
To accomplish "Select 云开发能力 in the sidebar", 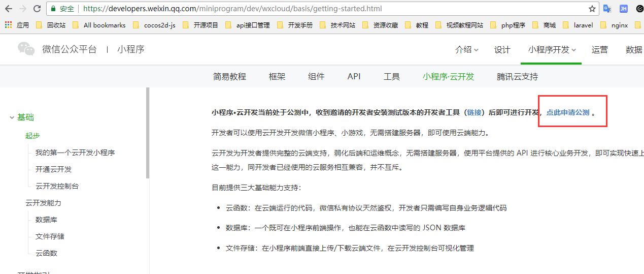I will (43, 203).
